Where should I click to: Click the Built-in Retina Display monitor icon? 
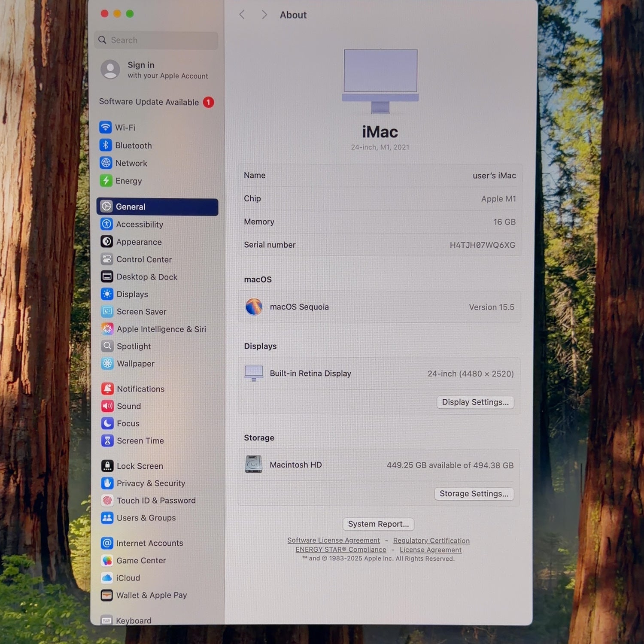tap(254, 373)
